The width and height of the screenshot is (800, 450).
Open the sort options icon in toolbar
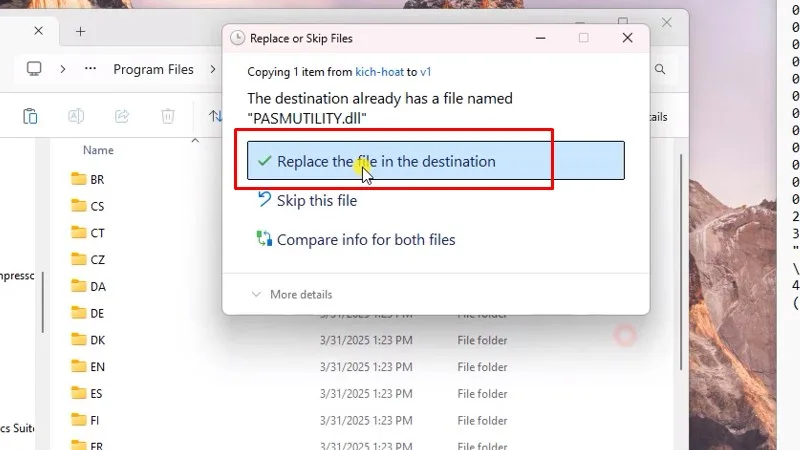tap(215, 116)
